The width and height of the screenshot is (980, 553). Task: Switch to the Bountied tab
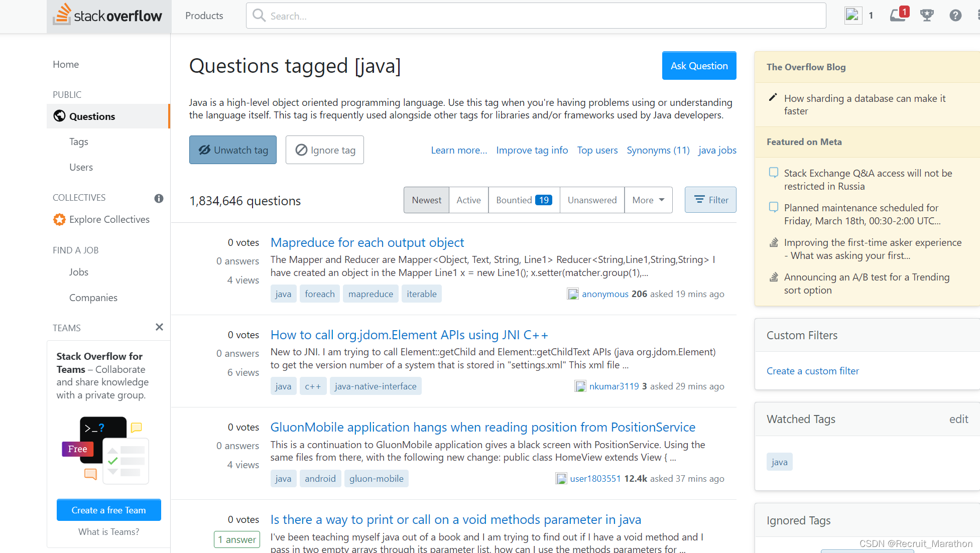point(524,200)
